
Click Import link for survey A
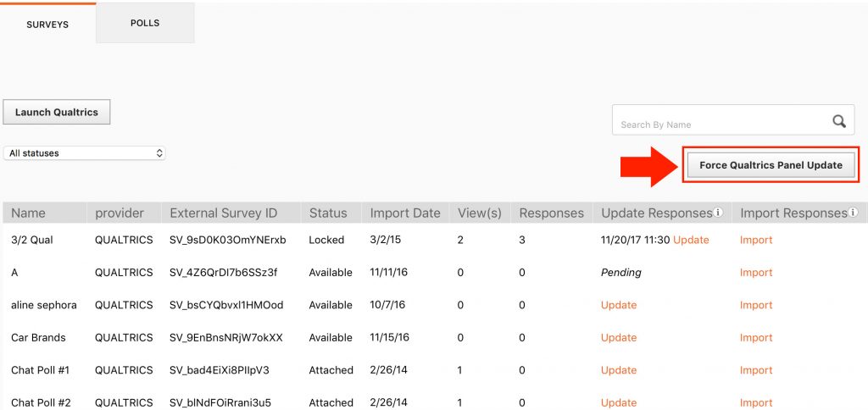756,273
